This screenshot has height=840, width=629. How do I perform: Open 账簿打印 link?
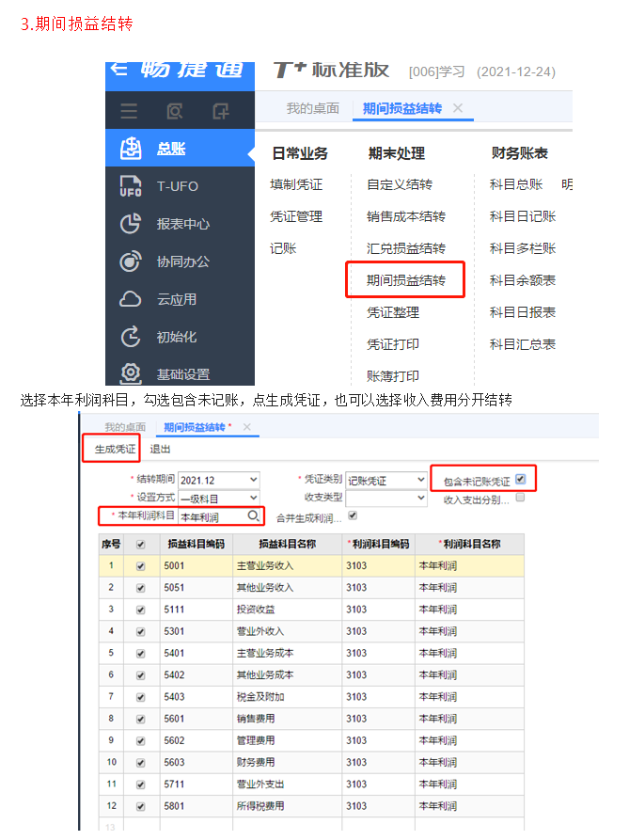click(x=393, y=376)
